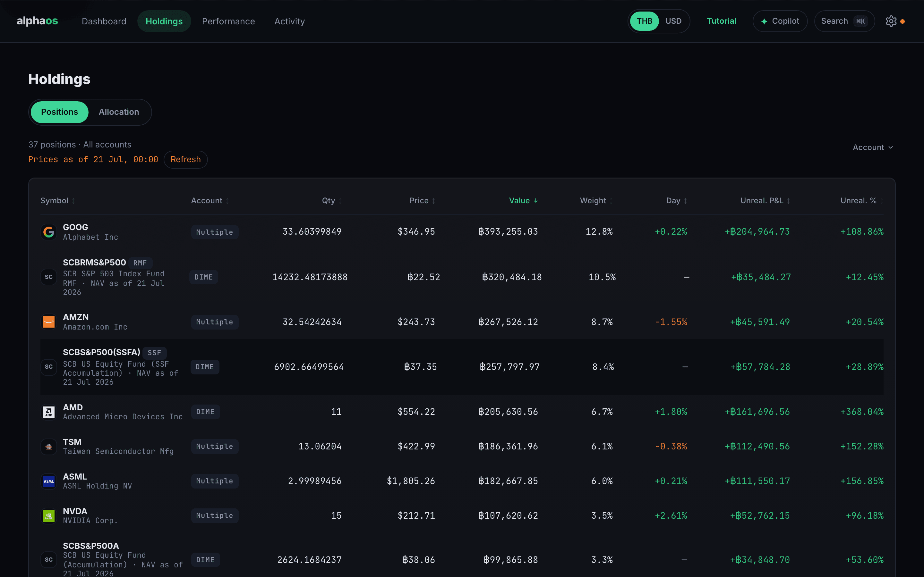Click the NVDA NVIDIA logo icon

tap(48, 516)
